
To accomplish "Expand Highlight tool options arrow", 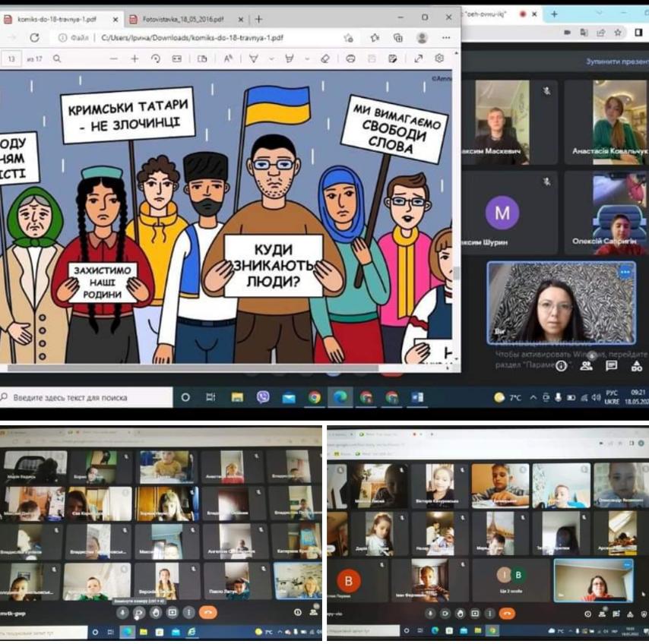I will pos(307,58).
